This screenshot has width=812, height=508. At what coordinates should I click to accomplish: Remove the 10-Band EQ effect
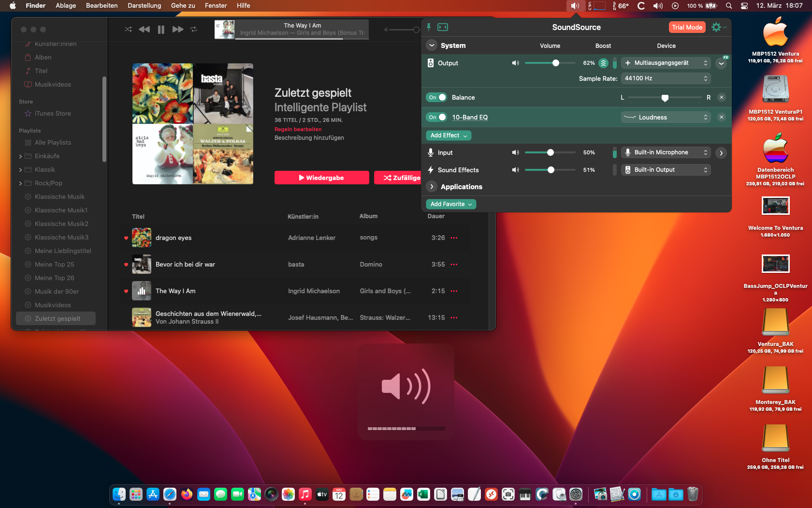pos(722,117)
